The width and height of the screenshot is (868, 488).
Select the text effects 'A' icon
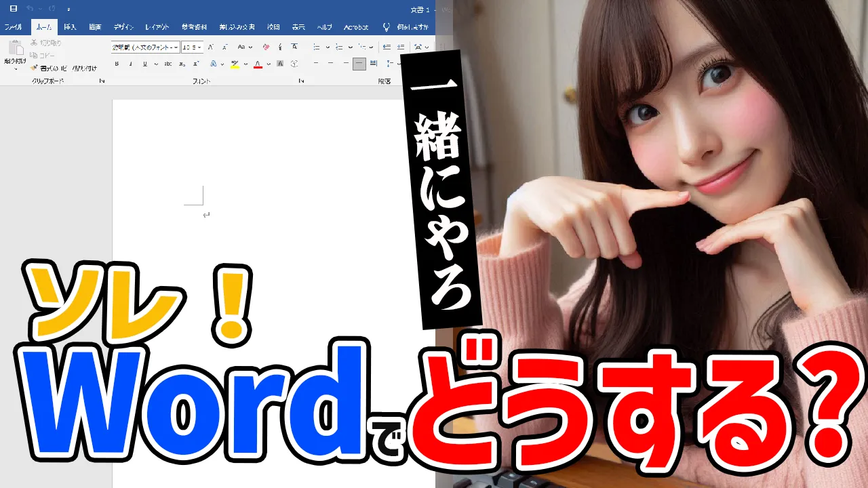coord(213,64)
